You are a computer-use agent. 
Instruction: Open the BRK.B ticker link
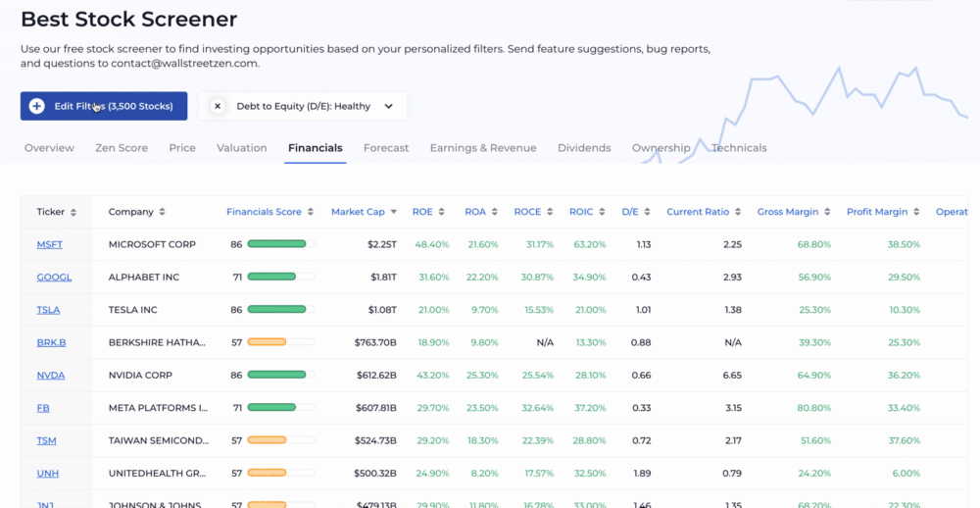[51, 343]
